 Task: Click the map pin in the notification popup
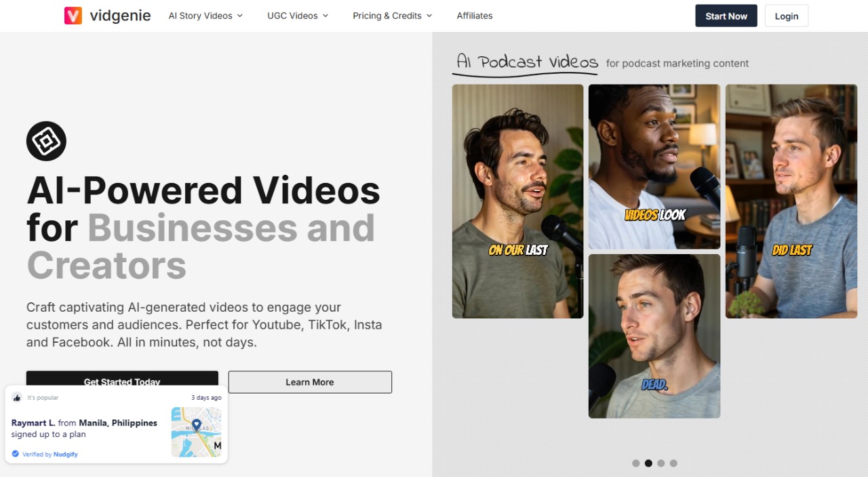click(197, 425)
